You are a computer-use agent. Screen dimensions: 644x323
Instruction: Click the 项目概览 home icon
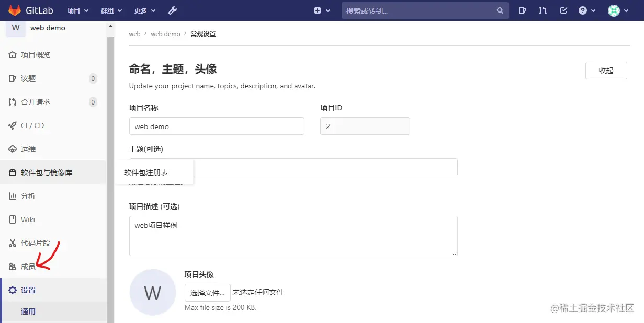pos(13,55)
